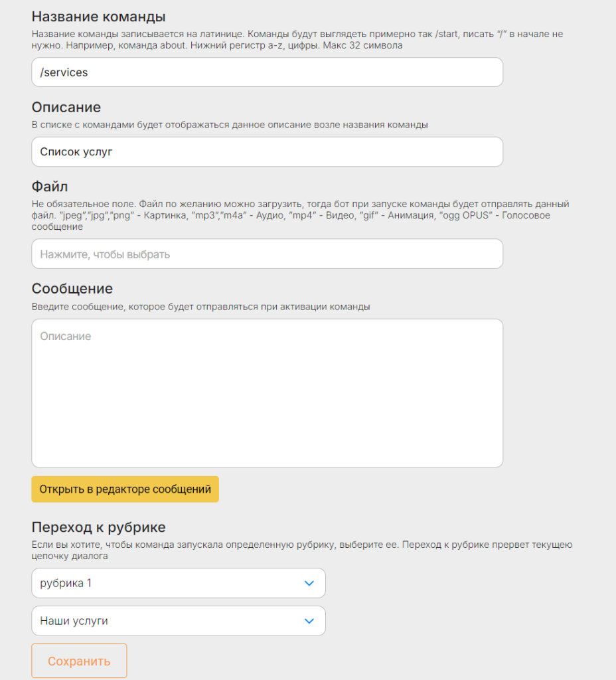
Task: Click the Описание section heading
Action: click(x=66, y=107)
